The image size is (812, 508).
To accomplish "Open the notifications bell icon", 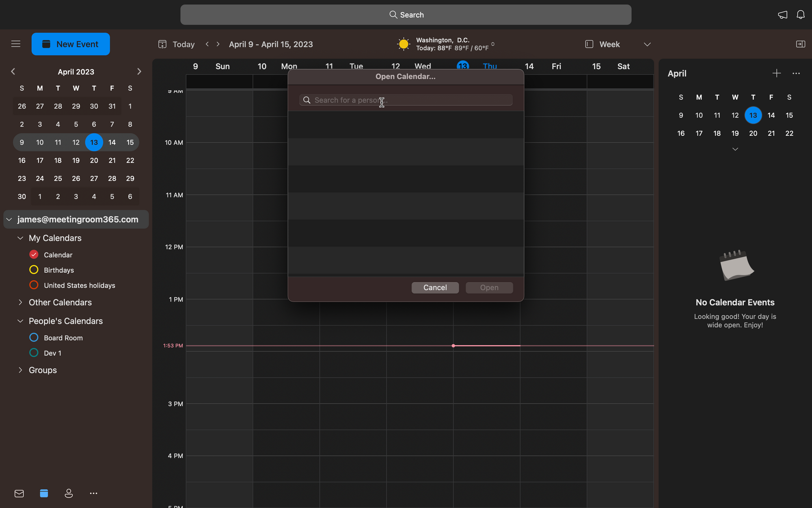I will pyautogui.click(x=800, y=15).
